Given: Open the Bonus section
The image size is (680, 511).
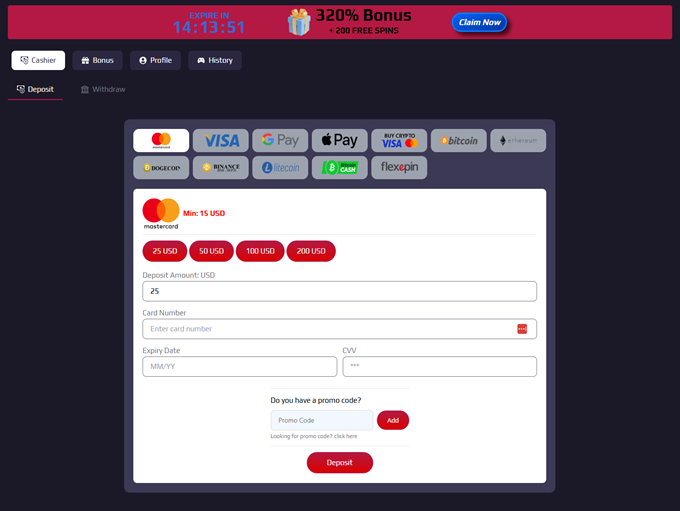Looking at the screenshot, I should 97,61.
